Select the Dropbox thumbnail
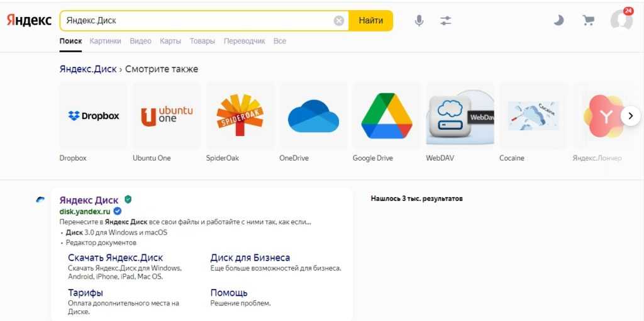The width and height of the screenshot is (644, 321). point(93,116)
